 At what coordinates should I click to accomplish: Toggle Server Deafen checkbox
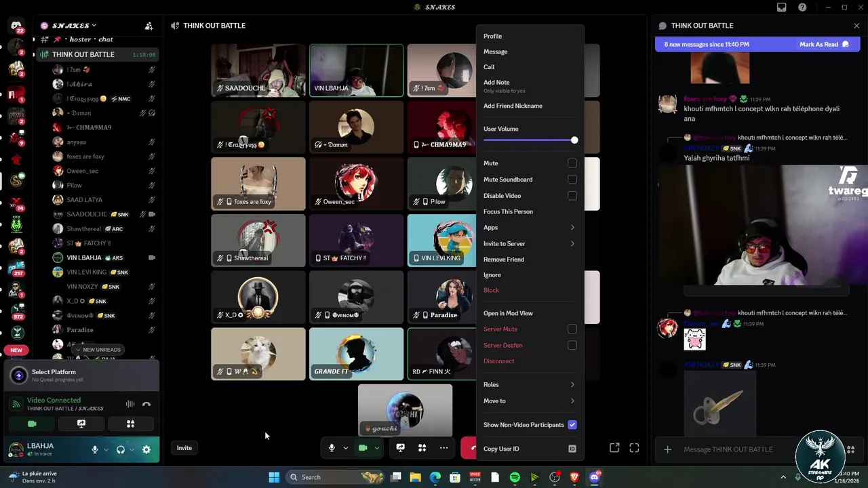tap(572, 346)
